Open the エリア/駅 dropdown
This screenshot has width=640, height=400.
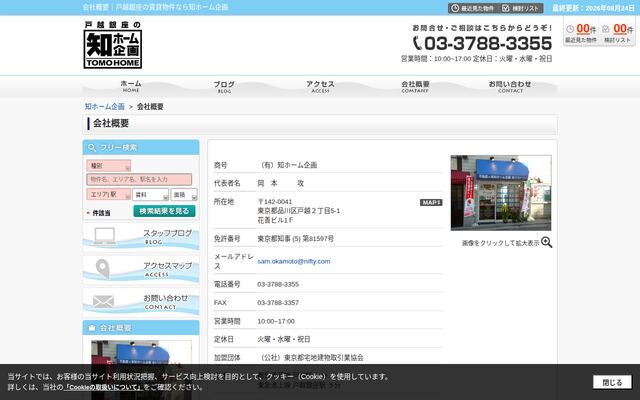pyautogui.click(x=109, y=194)
